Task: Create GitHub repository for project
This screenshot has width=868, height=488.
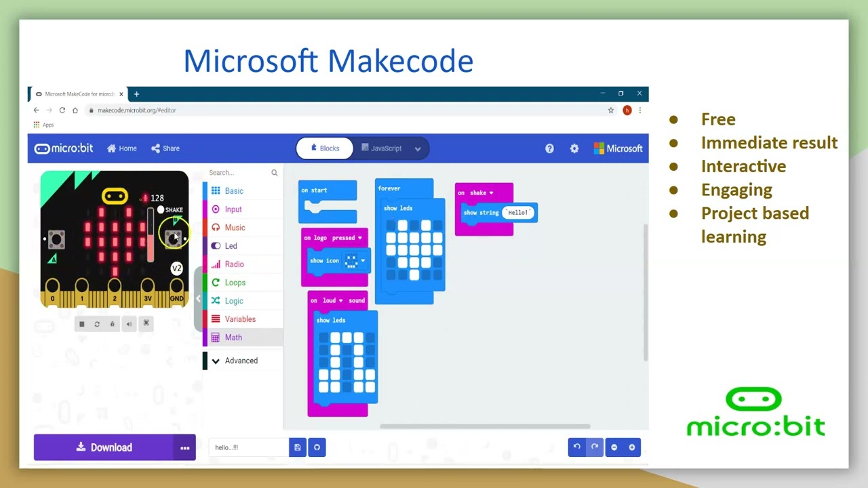Action: 317,447
